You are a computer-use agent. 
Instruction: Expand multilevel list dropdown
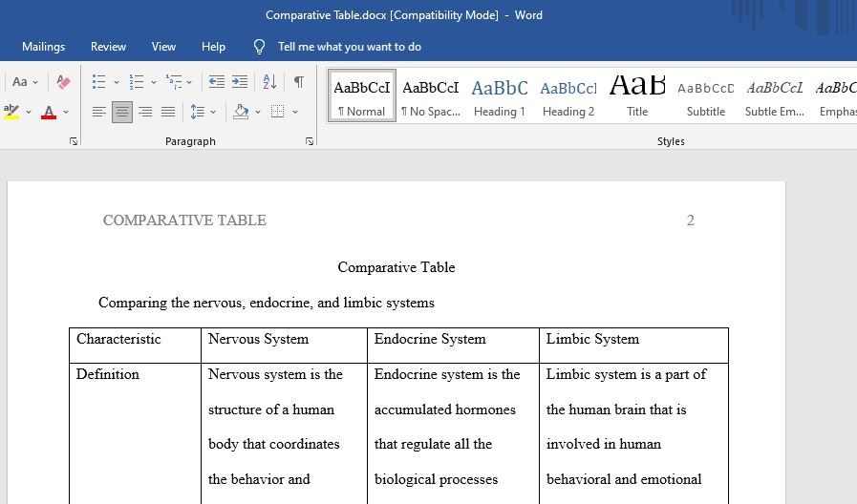pos(189,82)
